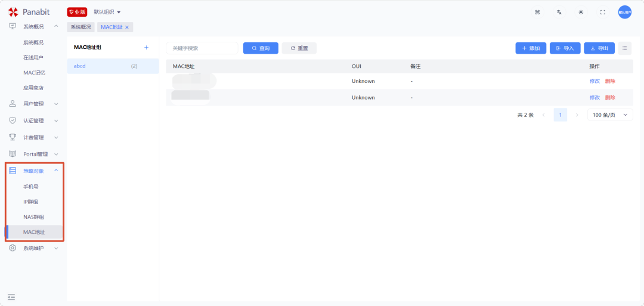Select the abcd MAC address group
This screenshot has width=644, height=306.
pyautogui.click(x=113, y=66)
